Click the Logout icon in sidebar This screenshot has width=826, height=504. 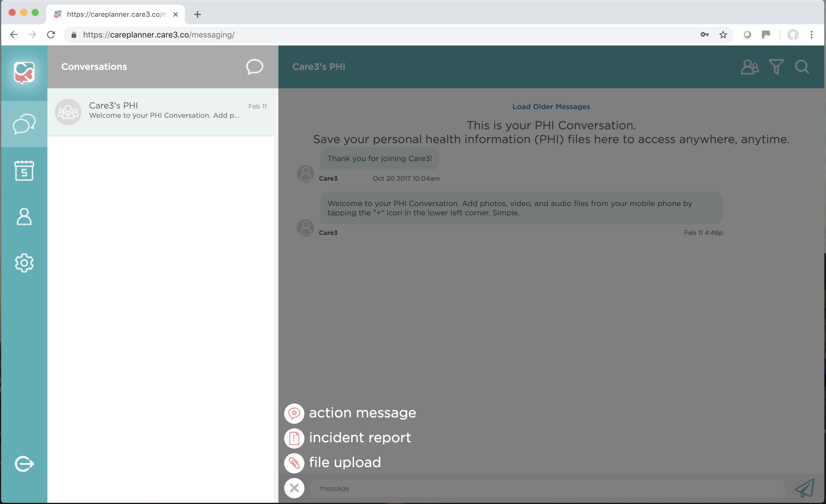click(24, 464)
